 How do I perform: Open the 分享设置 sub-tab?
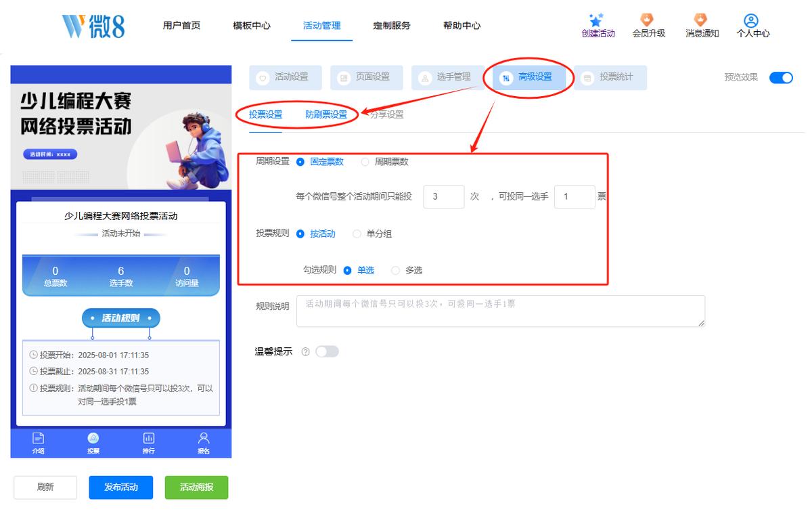point(387,115)
